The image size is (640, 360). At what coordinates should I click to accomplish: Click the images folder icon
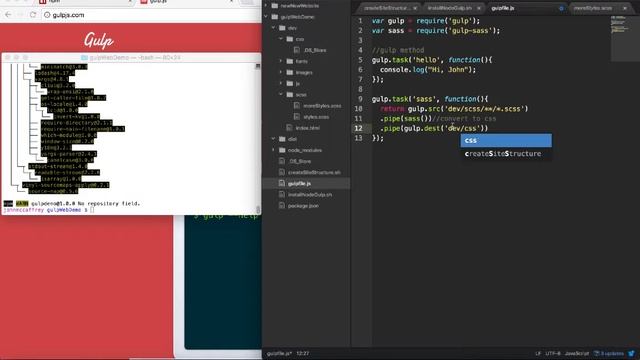point(289,72)
